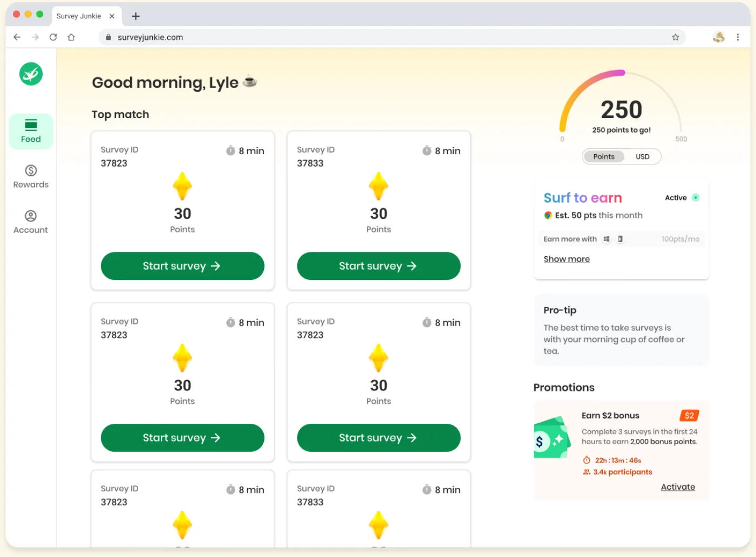The height and width of the screenshot is (557, 756).
Task: Click the orange $2 promotion badge
Action: [x=689, y=415]
